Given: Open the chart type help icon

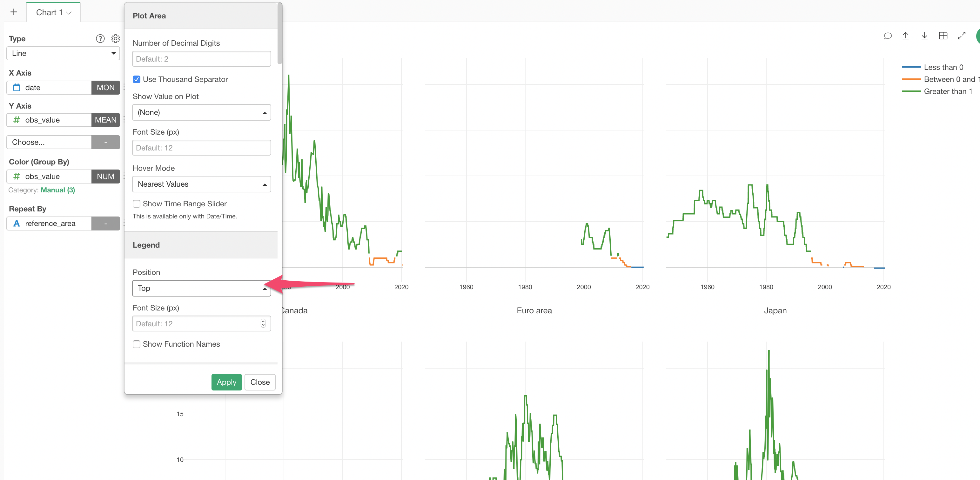Looking at the screenshot, I should (100, 38).
